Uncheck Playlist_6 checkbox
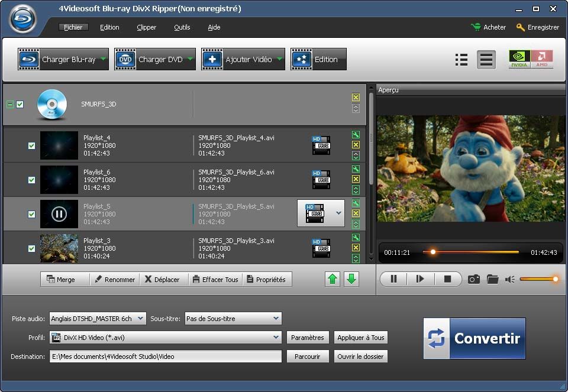Image resolution: width=568 pixels, height=392 pixels. tap(31, 180)
